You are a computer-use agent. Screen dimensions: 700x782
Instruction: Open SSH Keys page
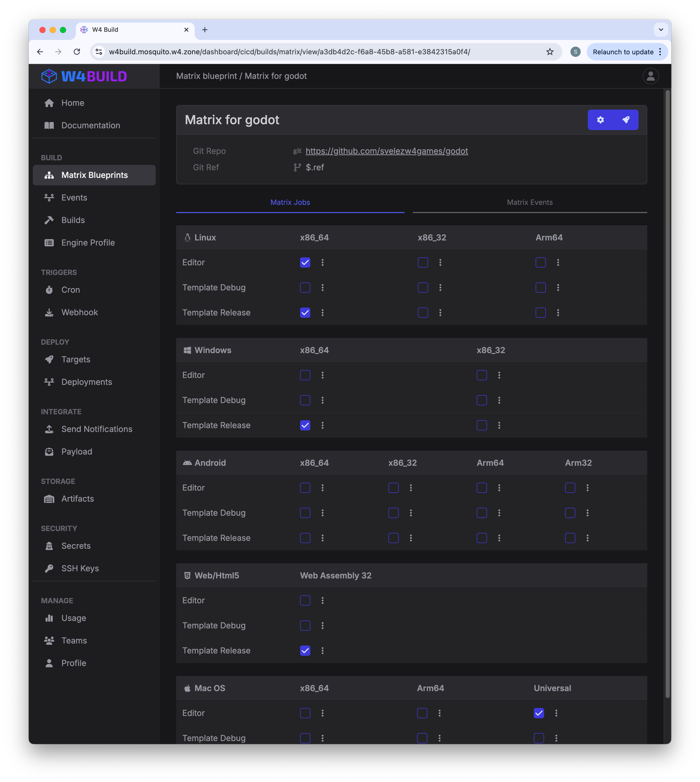(94, 568)
